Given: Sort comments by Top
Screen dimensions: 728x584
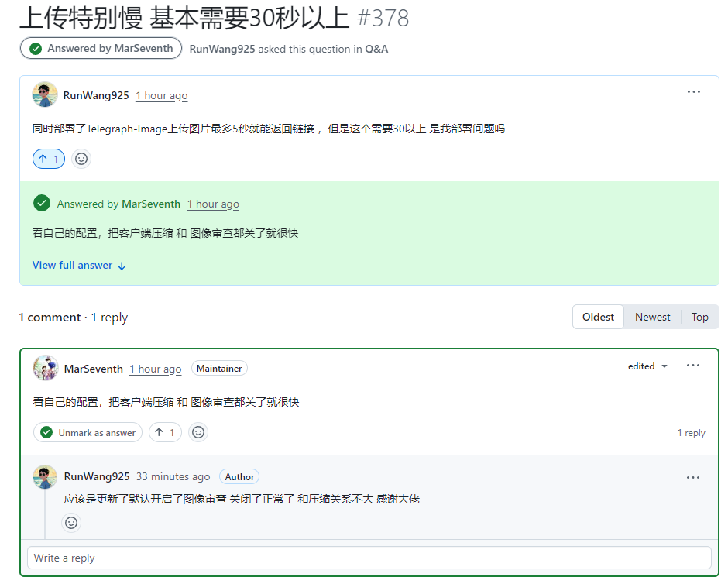Looking at the screenshot, I should coord(699,317).
